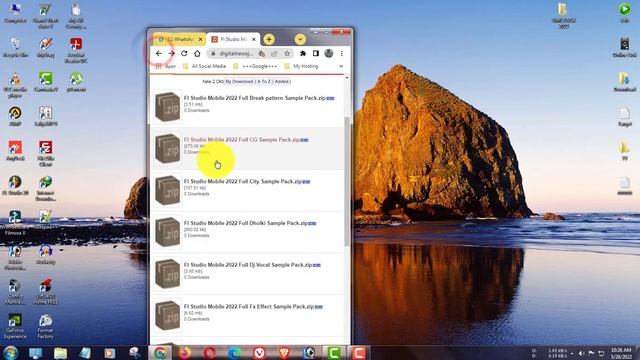640x360 pixels.
Task: Download Full Dj Vocal Sample Pack.zip
Action: (x=248, y=264)
